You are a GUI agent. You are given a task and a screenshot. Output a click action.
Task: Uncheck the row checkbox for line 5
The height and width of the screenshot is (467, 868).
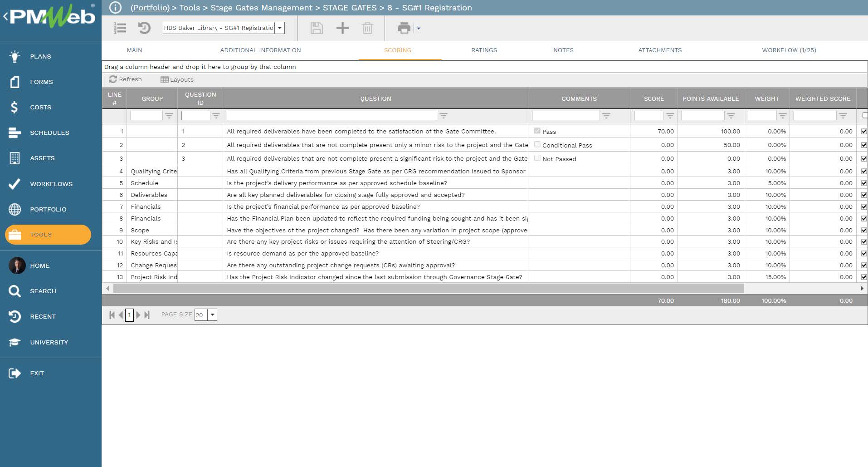pyautogui.click(x=863, y=183)
